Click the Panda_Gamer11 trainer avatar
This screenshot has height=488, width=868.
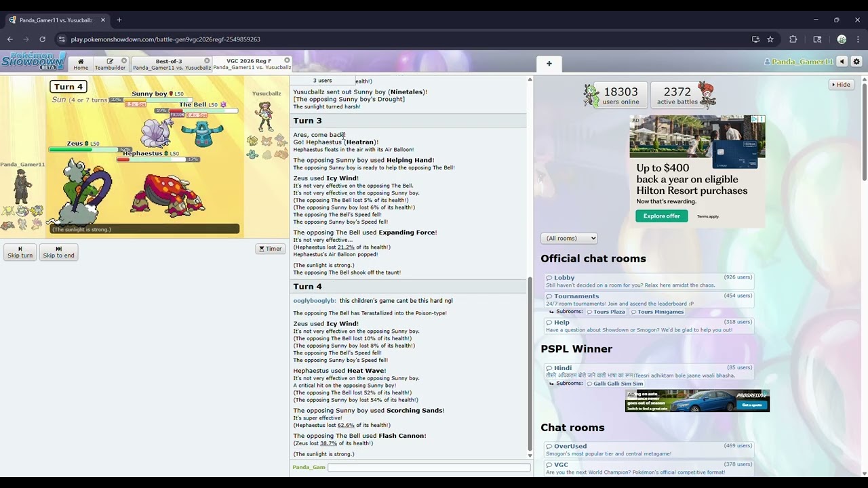pyautogui.click(x=22, y=186)
